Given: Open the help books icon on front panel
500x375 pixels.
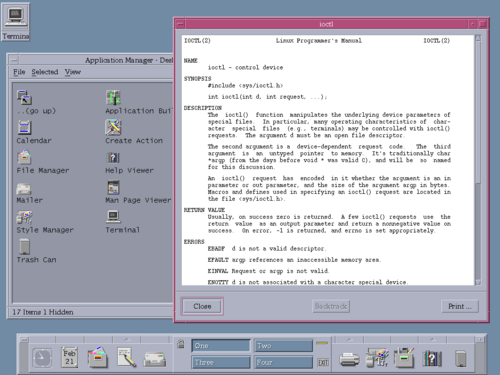Looking at the screenshot, I should pyautogui.click(x=432, y=359).
